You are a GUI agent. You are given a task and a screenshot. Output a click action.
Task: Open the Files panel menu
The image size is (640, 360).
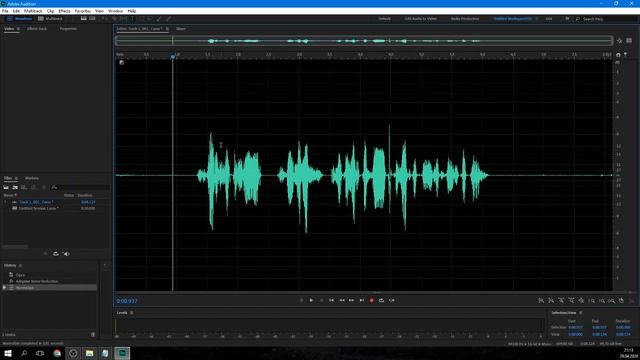[16, 178]
